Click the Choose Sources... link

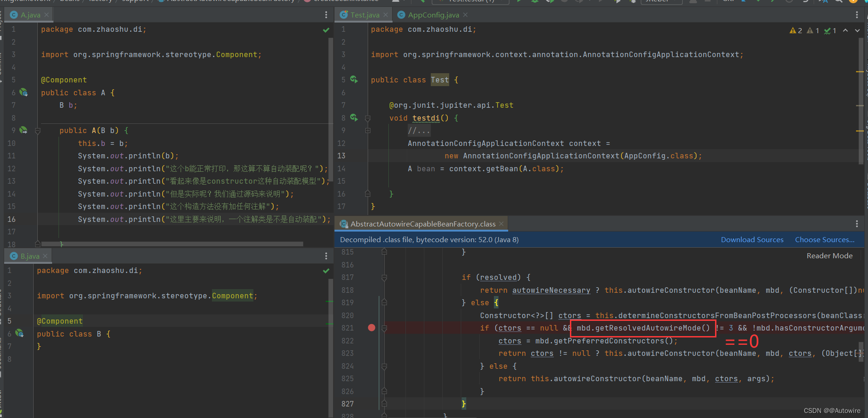825,239
